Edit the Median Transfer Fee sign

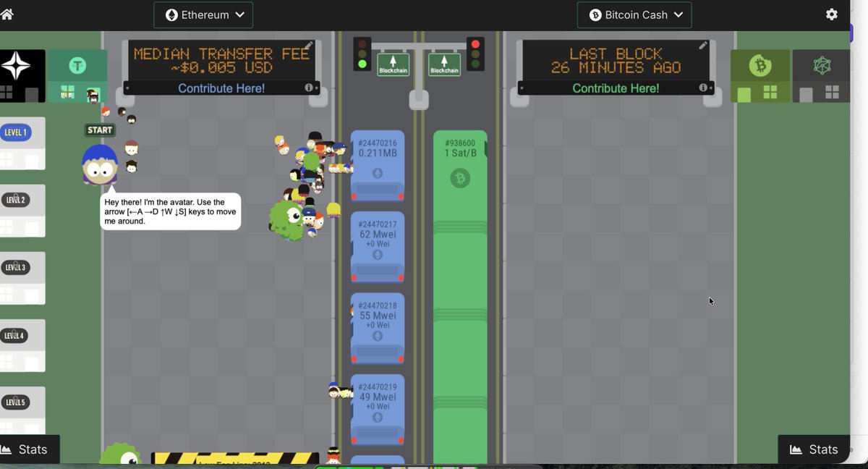pos(309,46)
